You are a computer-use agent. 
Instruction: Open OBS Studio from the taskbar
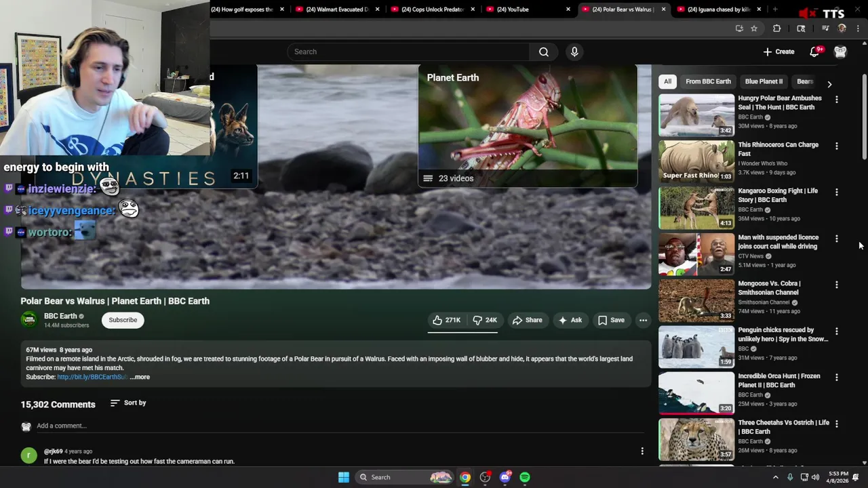tap(485, 477)
